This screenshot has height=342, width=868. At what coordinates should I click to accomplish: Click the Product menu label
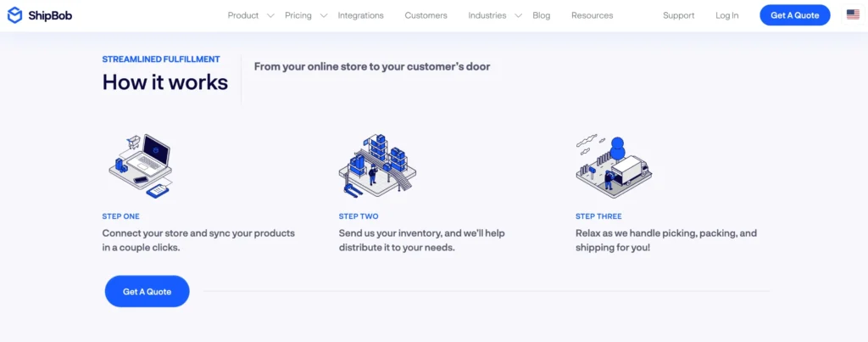point(243,15)
